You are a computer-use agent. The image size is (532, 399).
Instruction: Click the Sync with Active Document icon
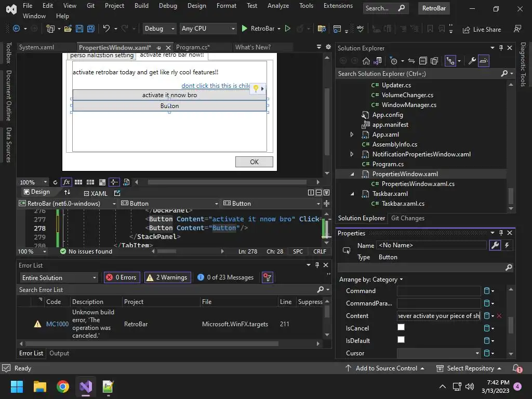411,61
